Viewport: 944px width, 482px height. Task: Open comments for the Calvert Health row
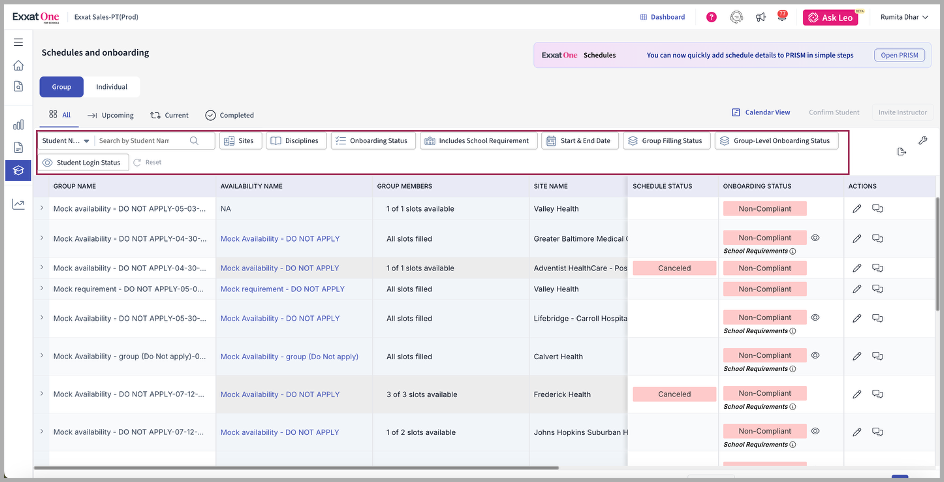click(877, 356)
